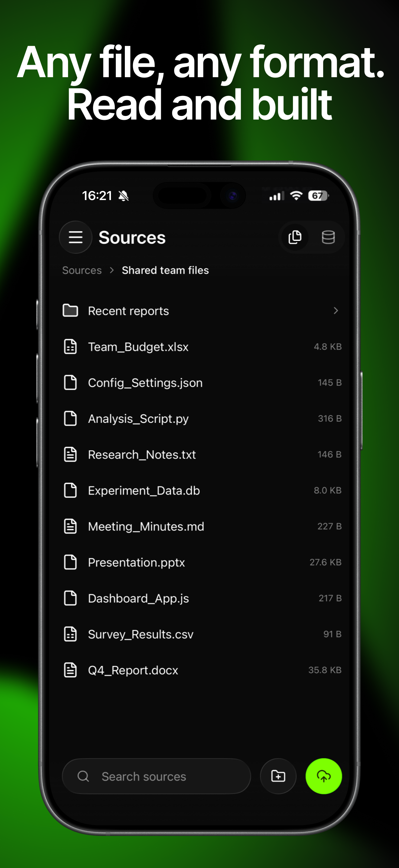399x868 pixels.
Task: Click the Dashboard_App.js file icon
Action: [x=70, y=598]
